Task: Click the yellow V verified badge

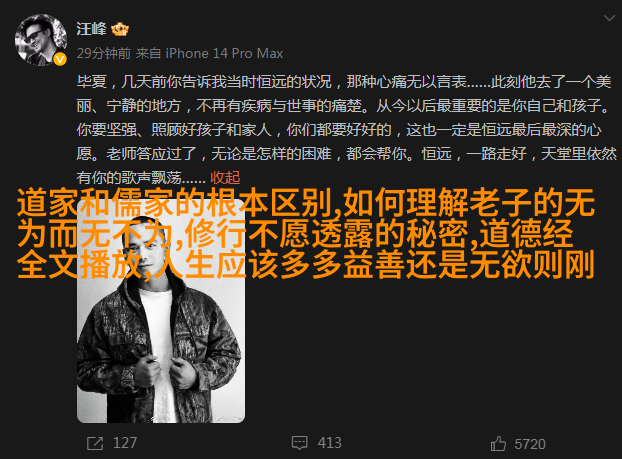Action: pos(60,60)
